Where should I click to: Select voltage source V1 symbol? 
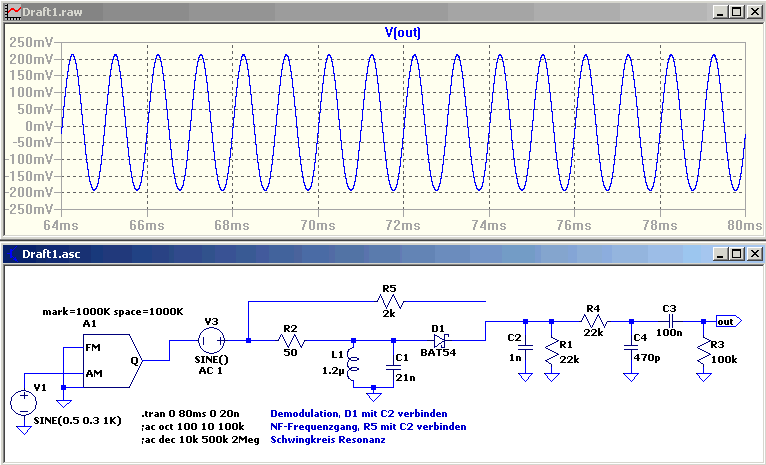pyautogui.click(x=23, y=403)
